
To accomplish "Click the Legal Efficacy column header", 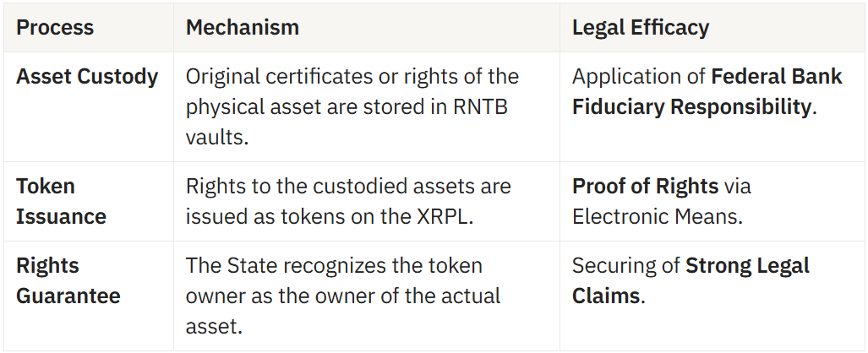I will pyautogui.click(x=641, y=27).
